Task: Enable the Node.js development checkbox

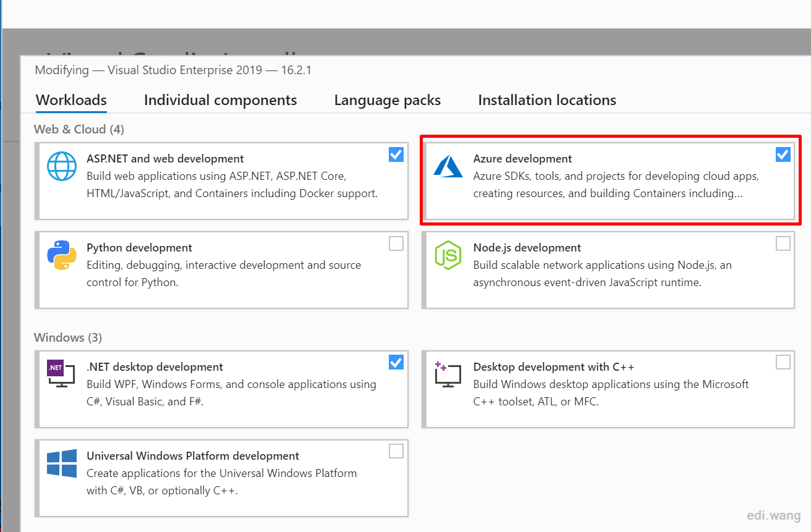Action: (783, 243)
